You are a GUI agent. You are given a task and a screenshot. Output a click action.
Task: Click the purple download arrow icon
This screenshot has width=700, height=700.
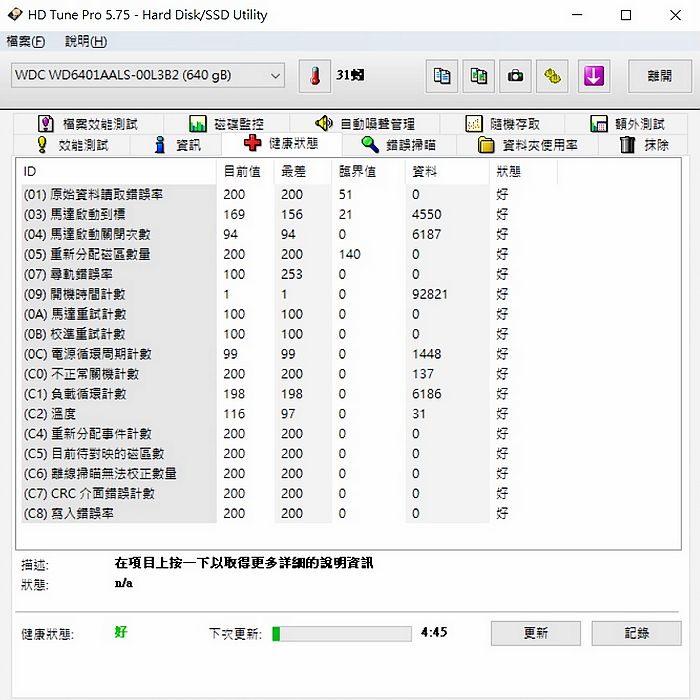(594, 76)
